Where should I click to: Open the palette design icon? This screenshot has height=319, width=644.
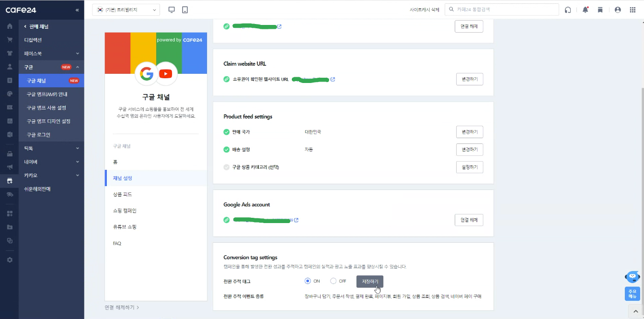10,94
